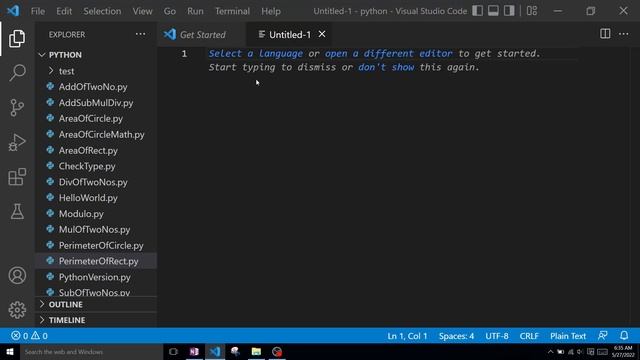Switch to the Get Started tab
This screenshot has height=360, width=640.
click(x=202, y=35)
